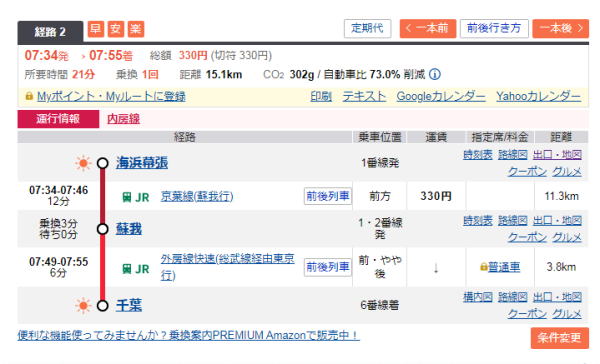Open the 蘇我 station link
Screen dimensions: 600x364
coord(129,229)
